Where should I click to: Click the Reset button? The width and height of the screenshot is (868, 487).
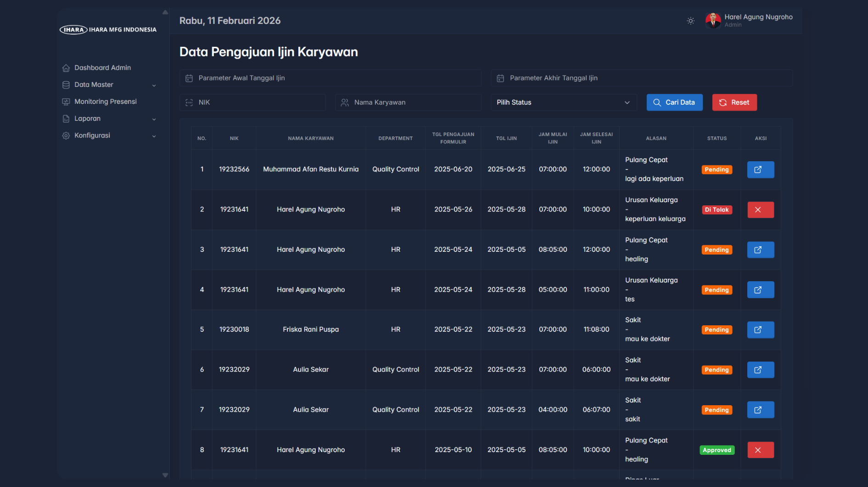734,102
